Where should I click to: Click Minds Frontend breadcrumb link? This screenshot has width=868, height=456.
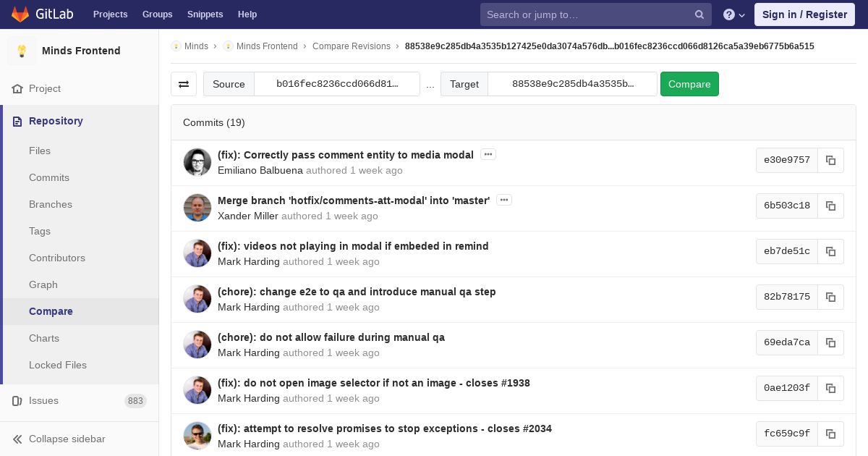(x=267, y=46)
